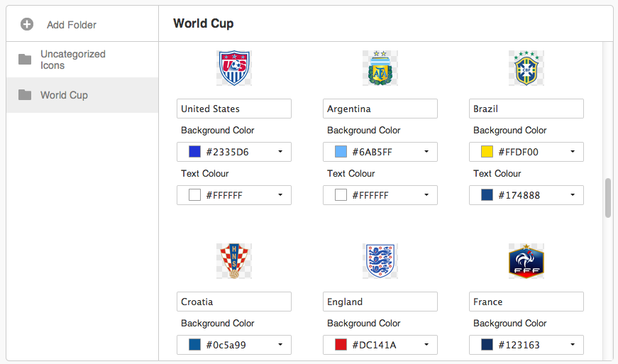Select the Croatia HNS crest icon
The width and height of the screenshot is (618, 364).
[234, 261]
